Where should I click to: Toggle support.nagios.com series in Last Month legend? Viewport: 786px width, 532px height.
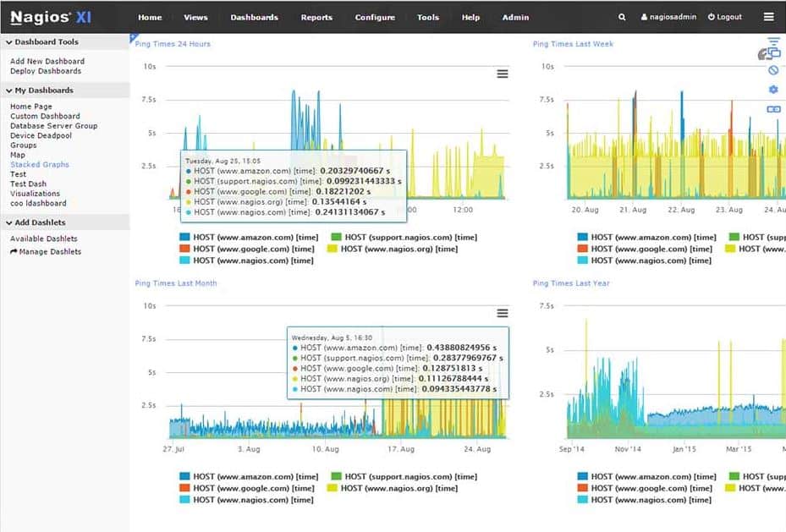tap(404, 477)
